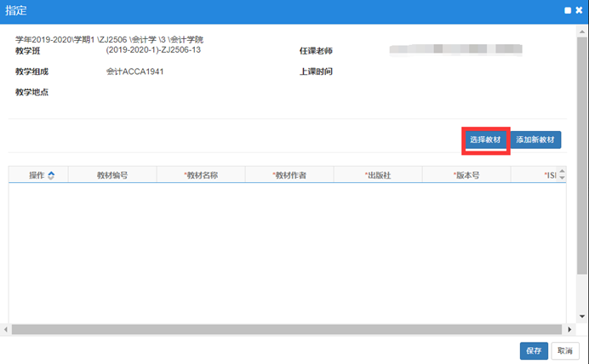589x364 pixels.
Task: Cancel the dialog with 取消
Action: click(x=562, y=350)
